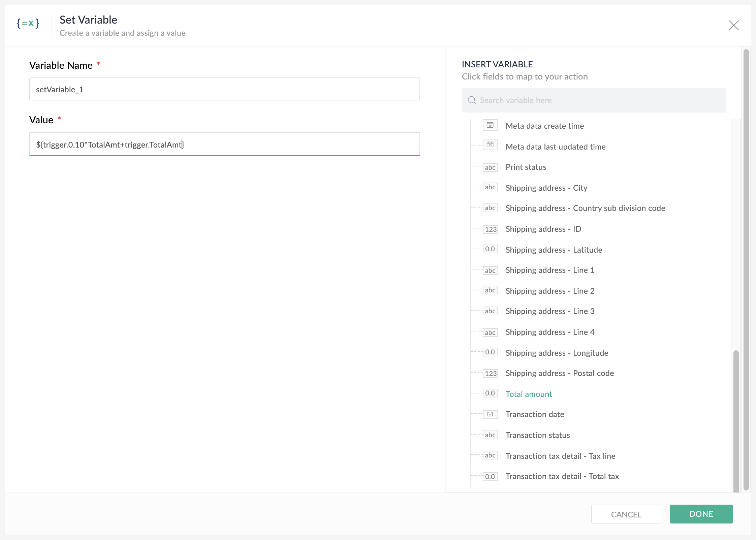Click abc icon beside Transaction status
Image resolution: width=756 pixels, height=540 pixels.
[x=490, y=435]
